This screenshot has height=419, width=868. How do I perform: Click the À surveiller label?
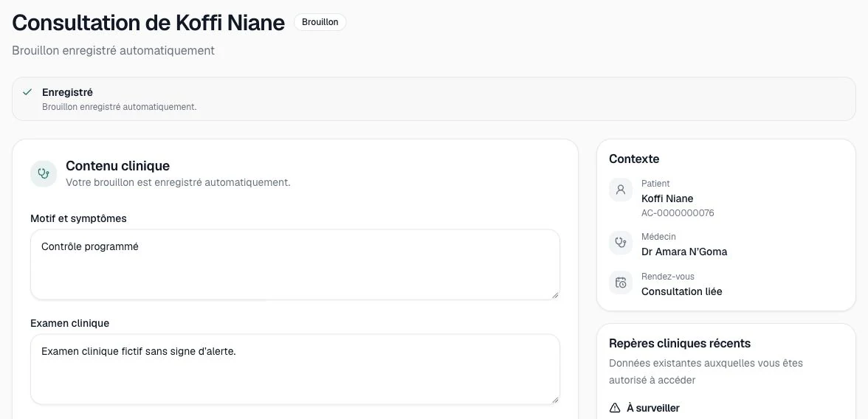(653, 408)
